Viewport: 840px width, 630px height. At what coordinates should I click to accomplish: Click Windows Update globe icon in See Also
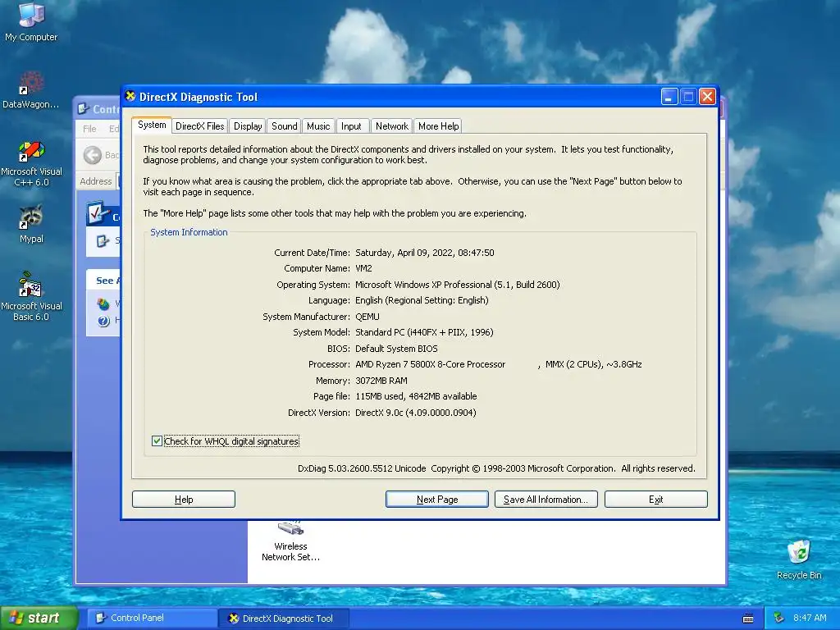[103, 304]
